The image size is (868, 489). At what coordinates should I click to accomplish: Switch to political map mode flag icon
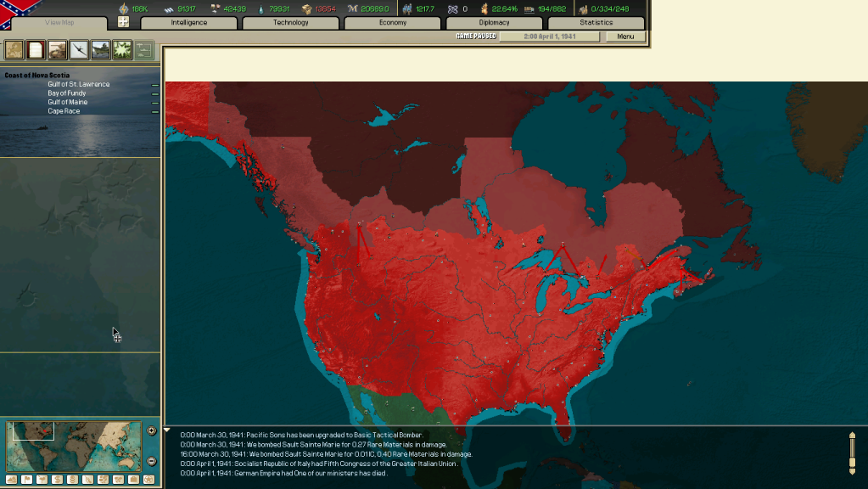click(26, 480)
